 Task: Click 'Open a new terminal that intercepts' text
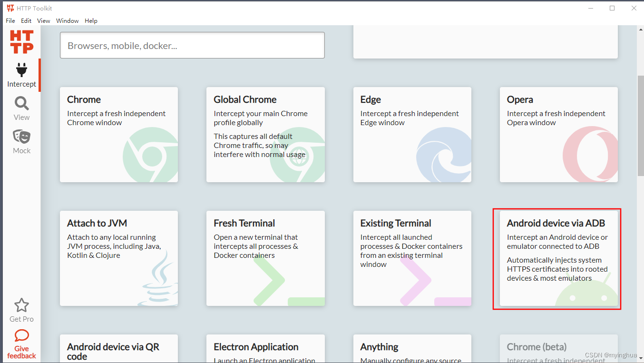256,246
